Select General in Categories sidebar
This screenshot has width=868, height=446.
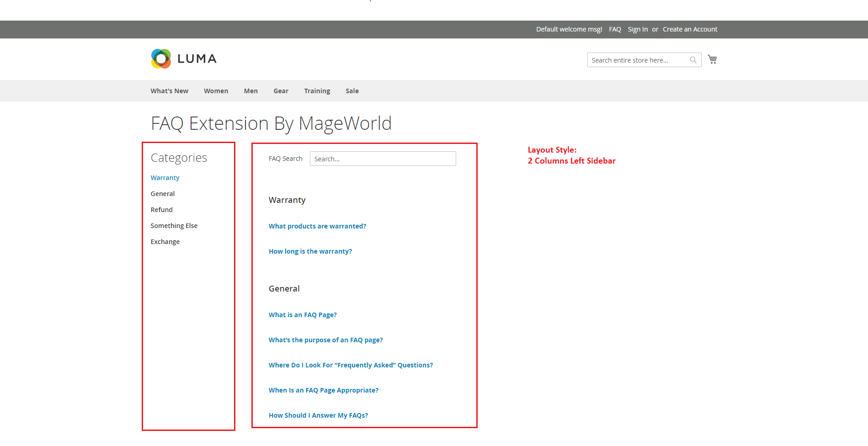[163, 194]
